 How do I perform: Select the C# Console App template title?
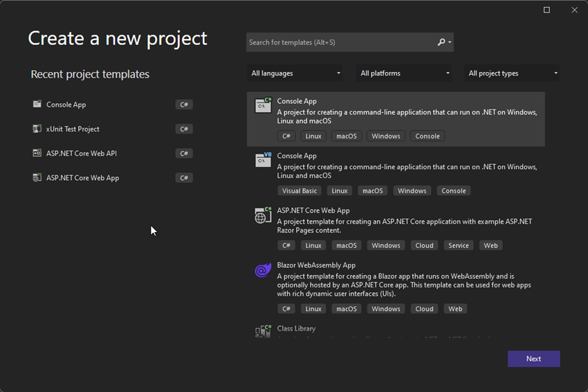297,101
